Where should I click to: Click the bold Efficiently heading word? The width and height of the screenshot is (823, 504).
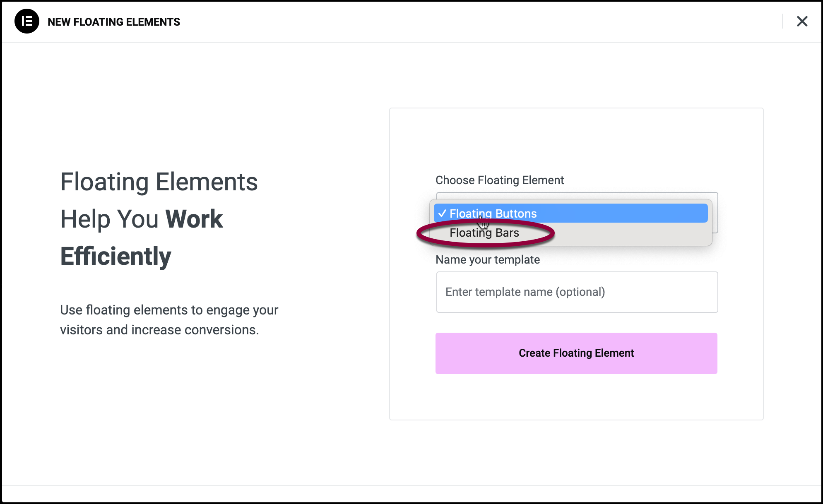point(116,256)
